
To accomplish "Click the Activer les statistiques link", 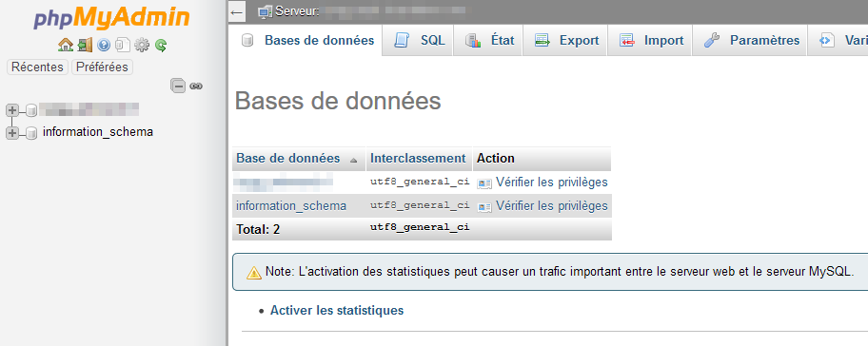I will point(337,311).
